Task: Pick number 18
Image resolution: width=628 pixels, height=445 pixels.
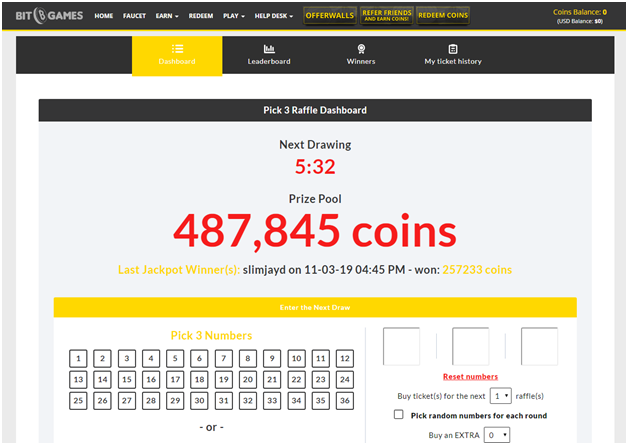Action: 199,379
